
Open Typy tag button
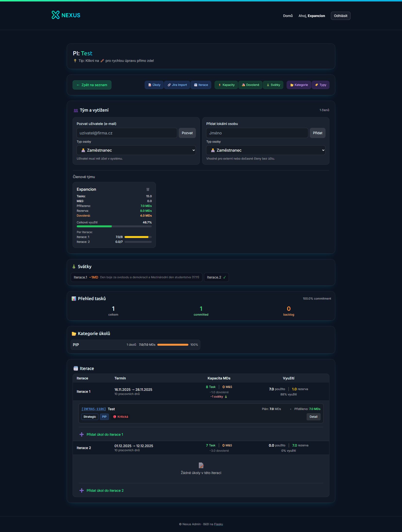(320, 85)
